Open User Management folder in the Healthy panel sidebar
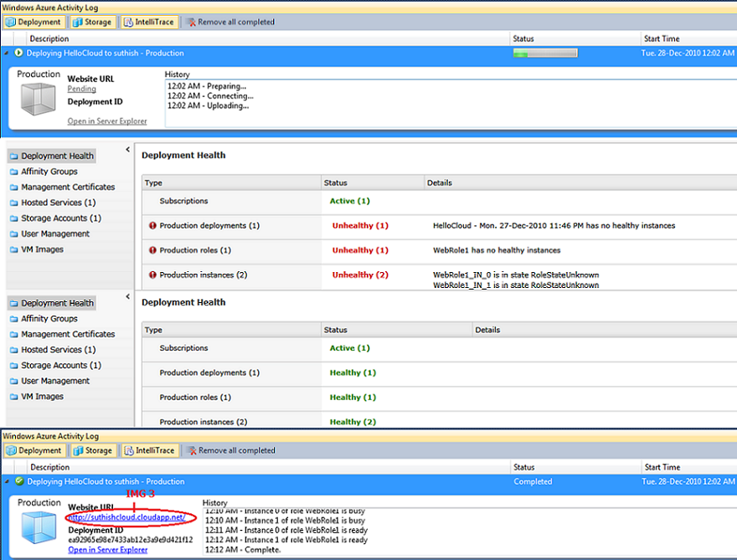737x560 pixels. (x=49, y=381)
